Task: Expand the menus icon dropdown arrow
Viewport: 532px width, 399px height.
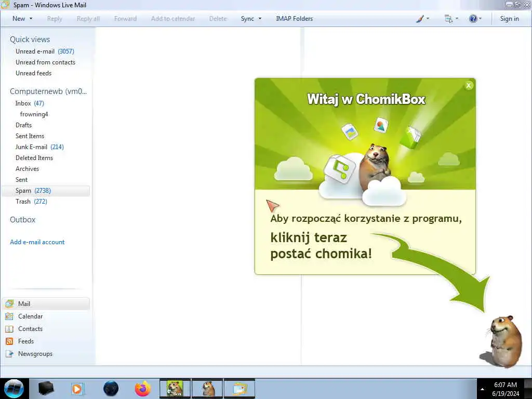Action: click(x=457, y=19)
